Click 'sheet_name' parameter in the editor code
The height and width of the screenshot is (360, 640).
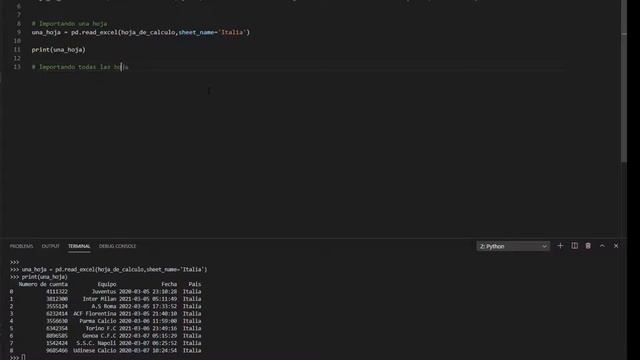[x=196, y=32]
